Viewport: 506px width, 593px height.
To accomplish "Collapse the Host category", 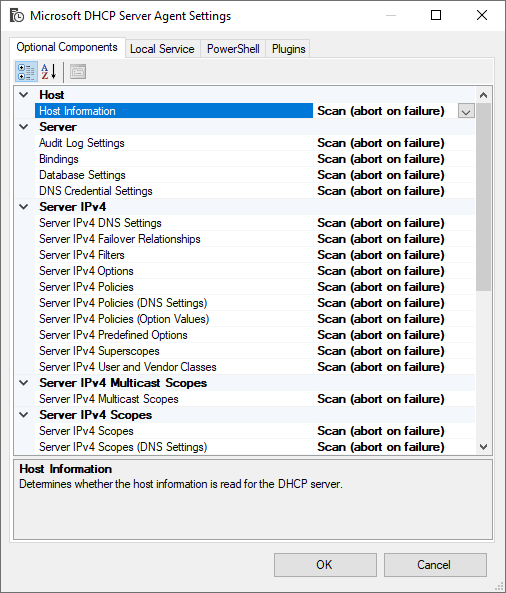I will [24, 95].
